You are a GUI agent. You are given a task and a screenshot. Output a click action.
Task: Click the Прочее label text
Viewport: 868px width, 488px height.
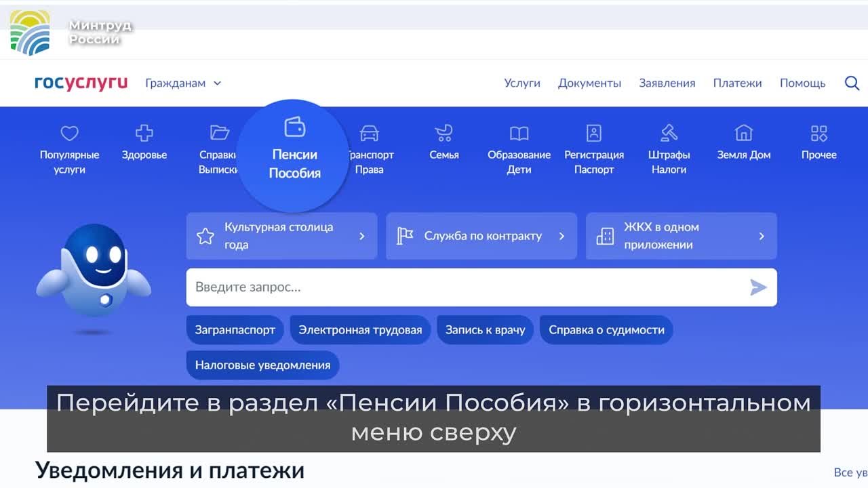[x=819, y=155]
